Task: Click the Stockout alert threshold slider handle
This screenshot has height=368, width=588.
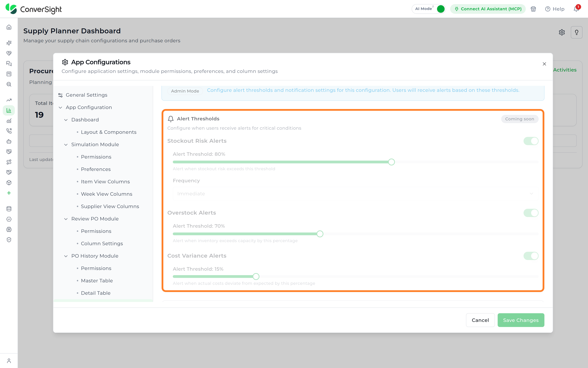Action: point(391,162)
